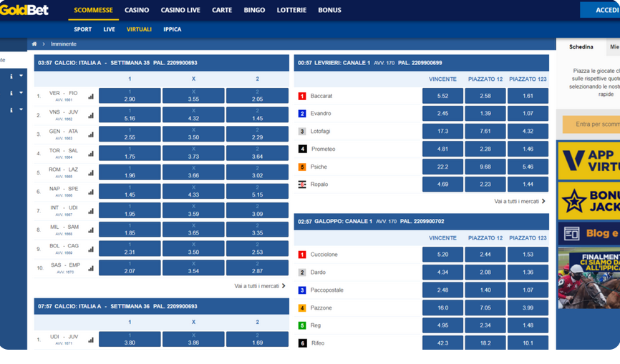Open statistics icon for MIL - SAM match
This screenshot has width=620, height=364.
(x=91, y=230)
